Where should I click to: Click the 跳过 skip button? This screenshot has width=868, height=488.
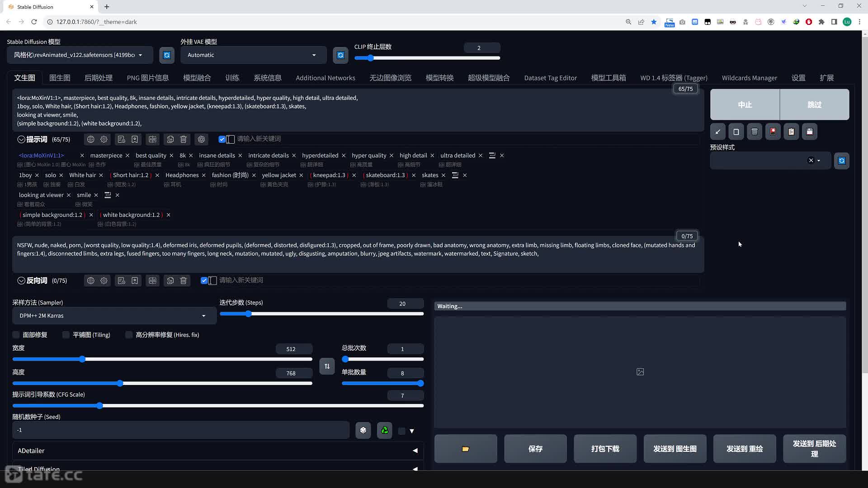pos(815,104)
